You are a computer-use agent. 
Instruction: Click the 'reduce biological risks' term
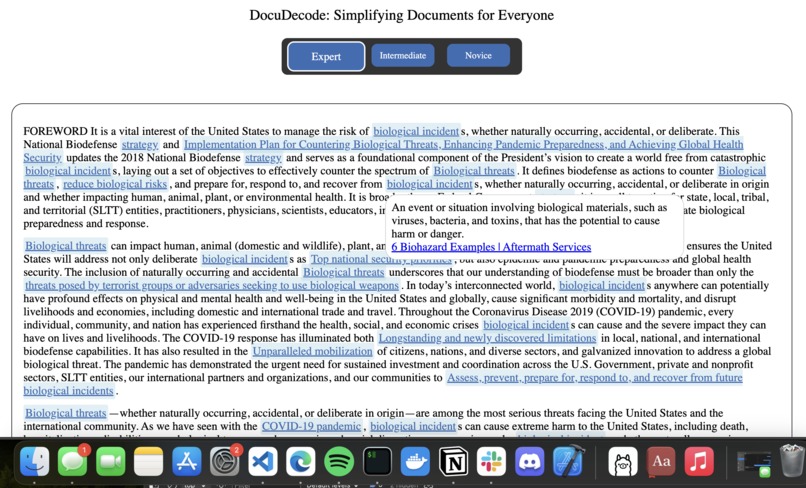point(115,184)
